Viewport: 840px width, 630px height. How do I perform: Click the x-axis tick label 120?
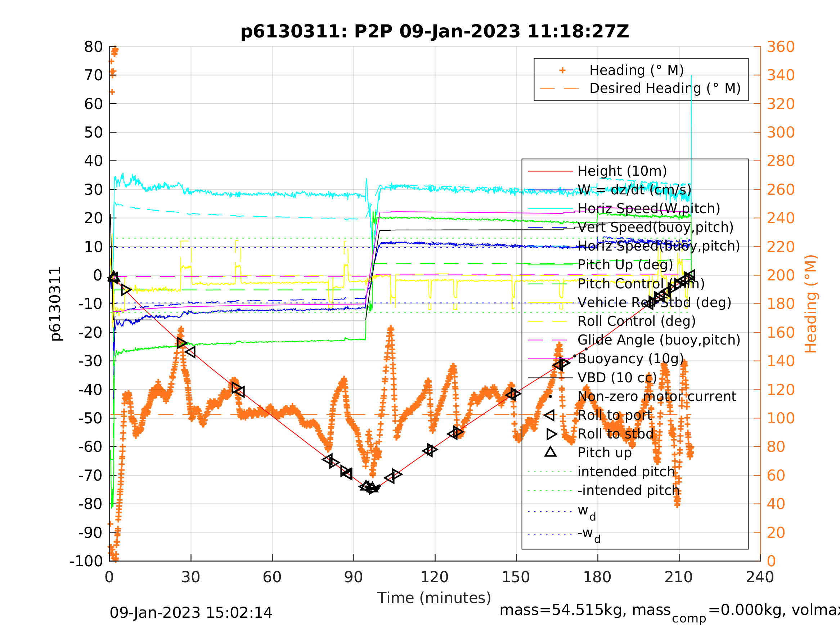(x=435, y=577)
